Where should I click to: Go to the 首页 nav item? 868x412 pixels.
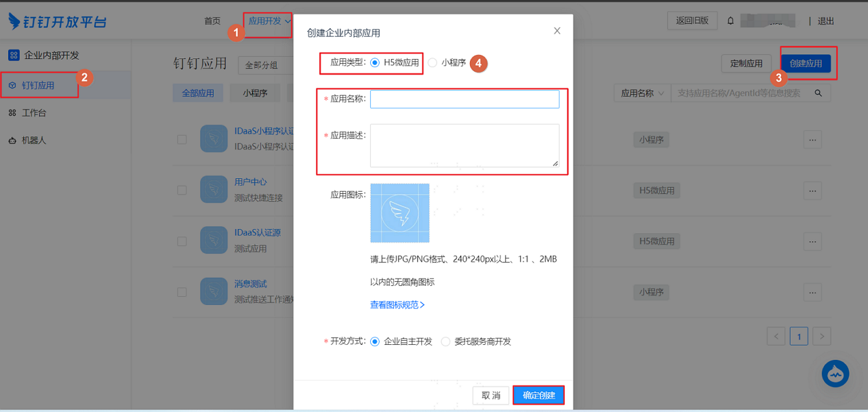coord(212,21)
